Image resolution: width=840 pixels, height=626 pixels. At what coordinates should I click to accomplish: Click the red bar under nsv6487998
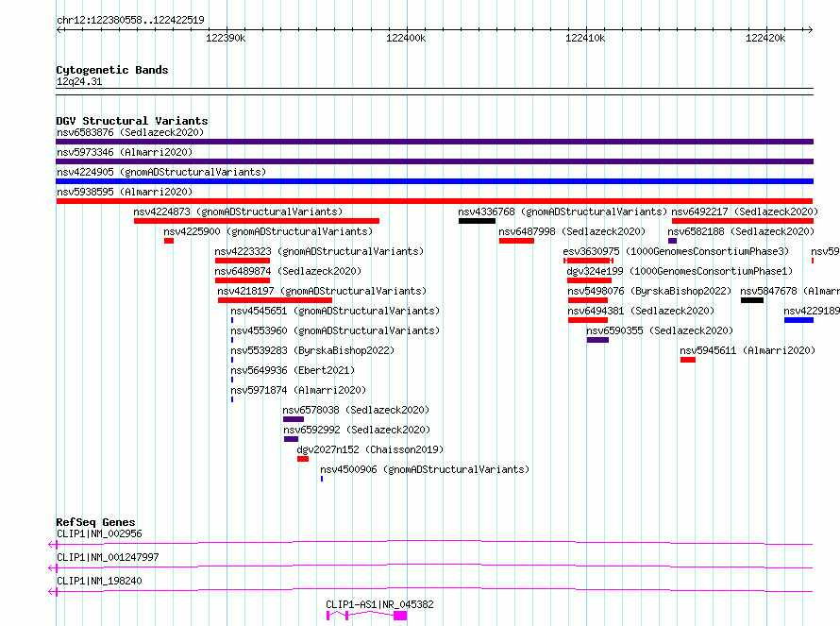click(516, 241)
